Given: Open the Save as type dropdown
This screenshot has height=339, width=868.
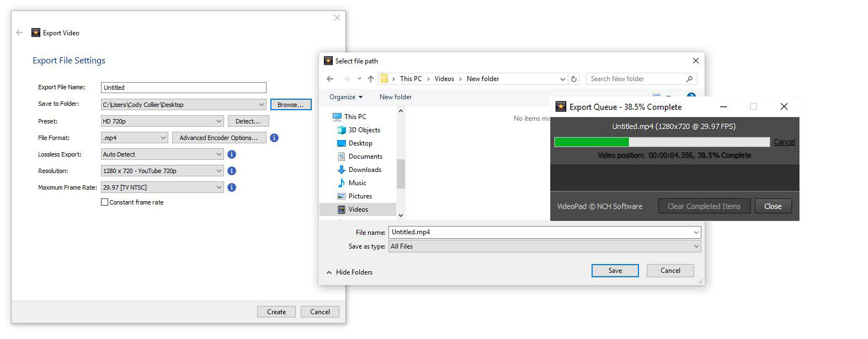Looking at the screenshot, I should coord(545,246).
